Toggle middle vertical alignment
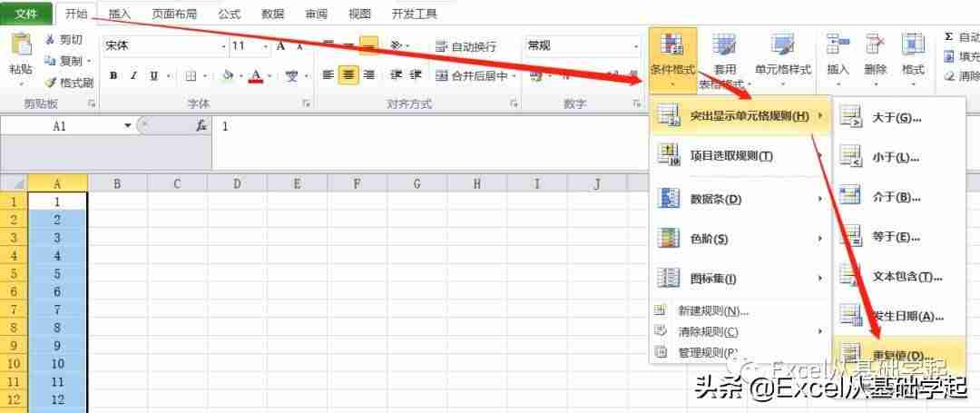The image size is (980, 413). coord(348,44)
